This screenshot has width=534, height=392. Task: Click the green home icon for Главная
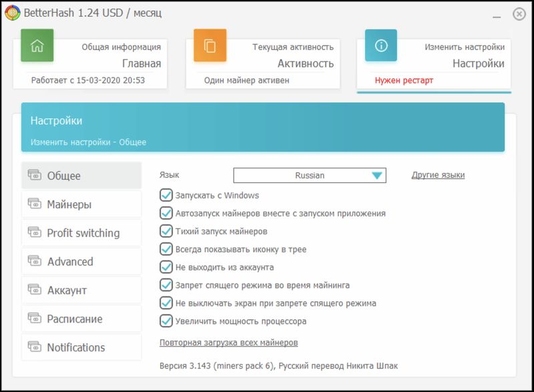37,45
